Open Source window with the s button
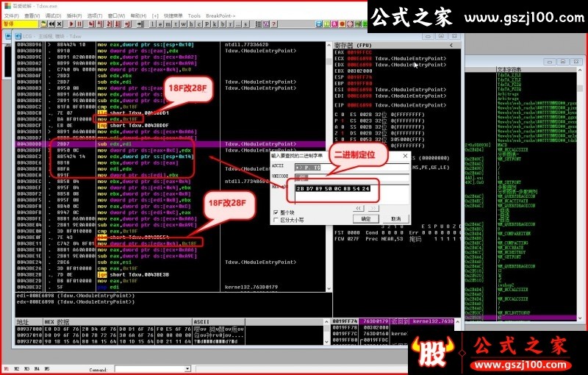 (x=246, y=24)
